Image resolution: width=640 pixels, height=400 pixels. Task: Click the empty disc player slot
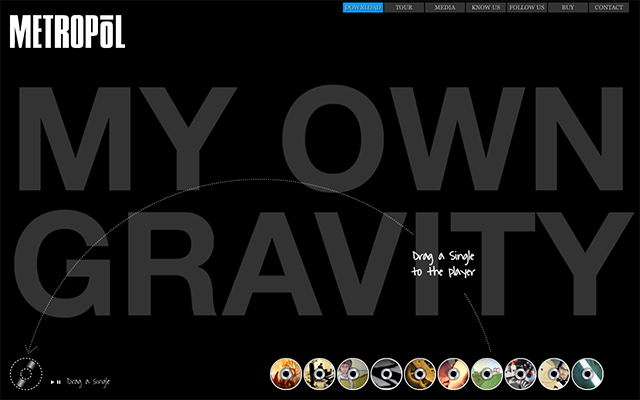tap(26, 374)
